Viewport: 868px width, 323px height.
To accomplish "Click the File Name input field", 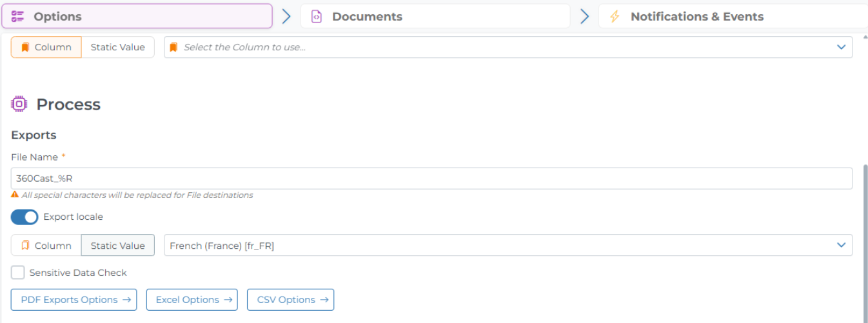I will (431, 179).
